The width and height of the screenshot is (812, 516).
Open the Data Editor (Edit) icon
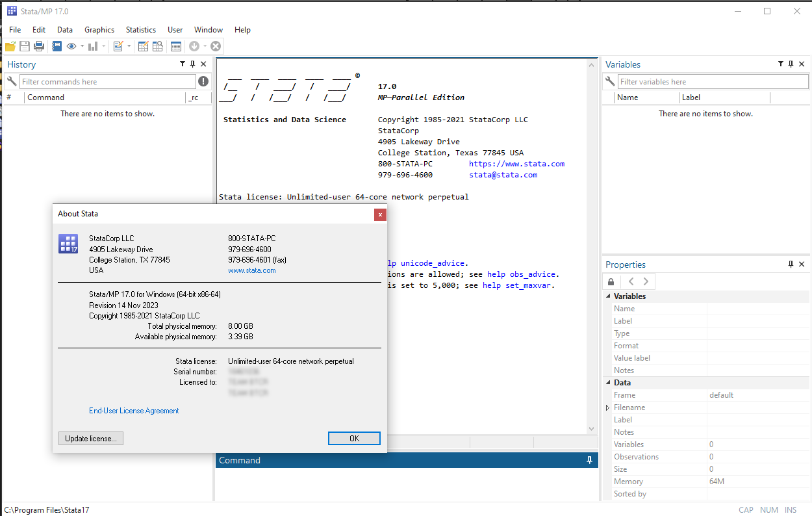click(x=143, y=46)
